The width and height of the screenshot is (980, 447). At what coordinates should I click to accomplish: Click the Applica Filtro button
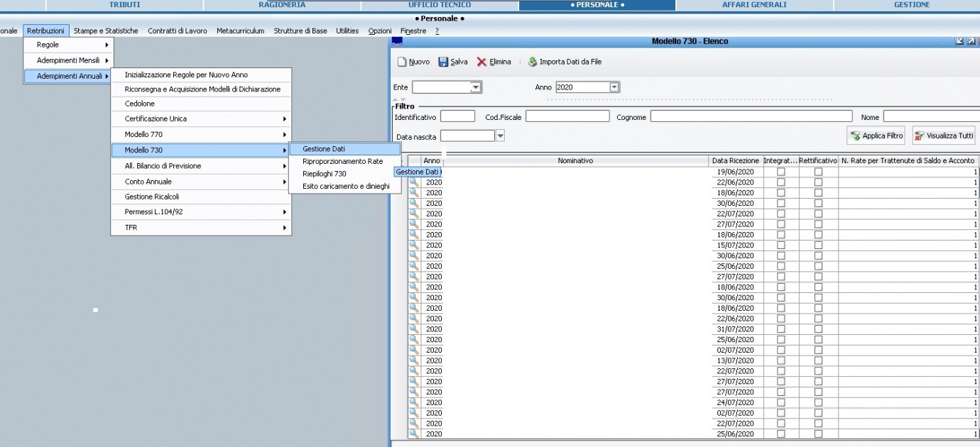tap(876, 136)
